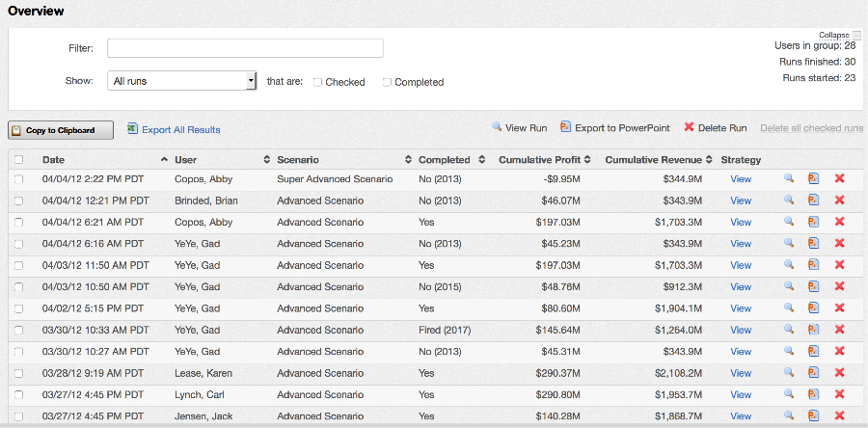Select the Super Advanced Scenario cell
868x428 pixels.
click(335, 179)
